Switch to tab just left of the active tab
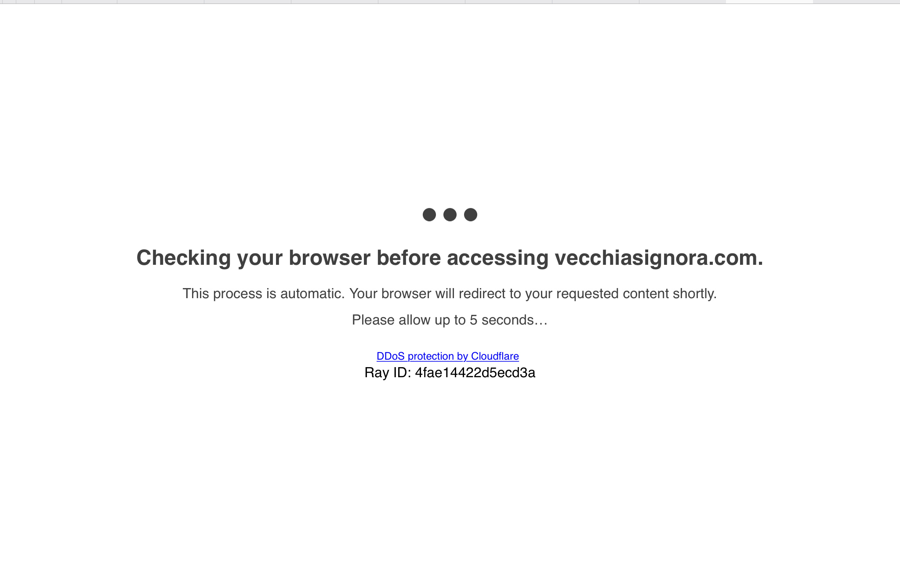Image resolution: width=900 pixels, height=588 pixels. pyautogui.click(x=682, y=2)
